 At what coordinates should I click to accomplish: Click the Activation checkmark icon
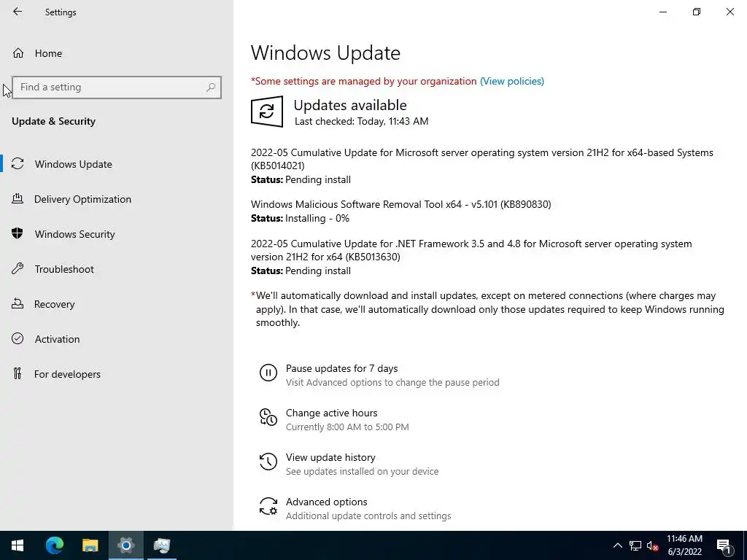18,338
